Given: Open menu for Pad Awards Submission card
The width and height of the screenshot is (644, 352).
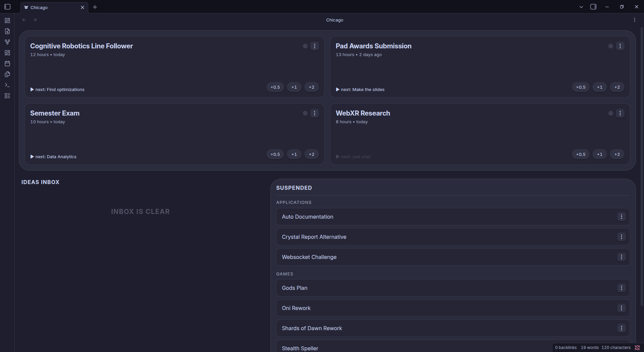Looking at the screenshot, I should pos(620,46).
